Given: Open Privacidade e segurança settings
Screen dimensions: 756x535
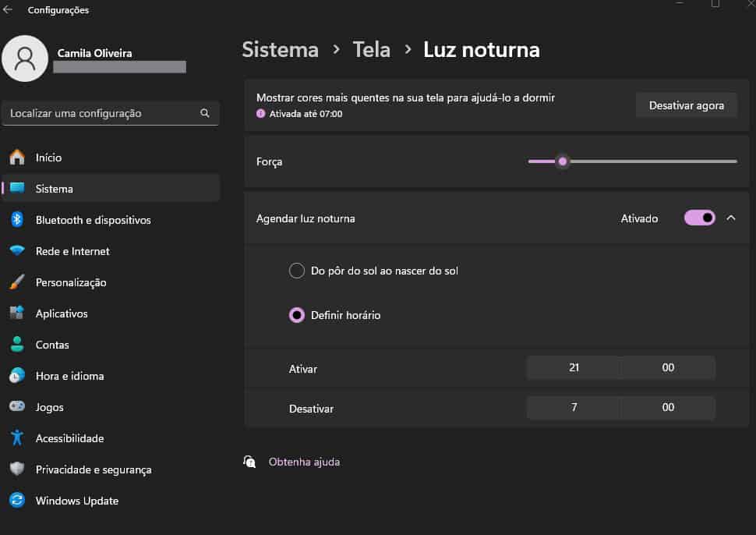Looking at the screenshot, I should point(94,469).
